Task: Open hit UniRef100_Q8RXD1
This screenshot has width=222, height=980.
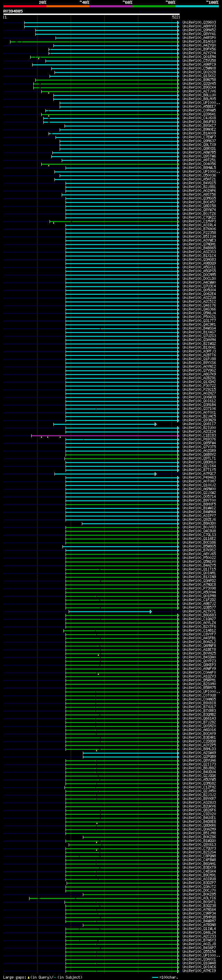Action: point(199,148)
